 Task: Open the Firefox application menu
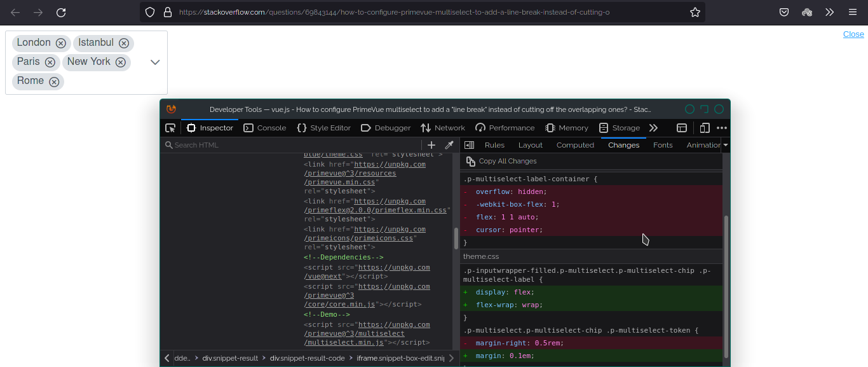point(853,12)
